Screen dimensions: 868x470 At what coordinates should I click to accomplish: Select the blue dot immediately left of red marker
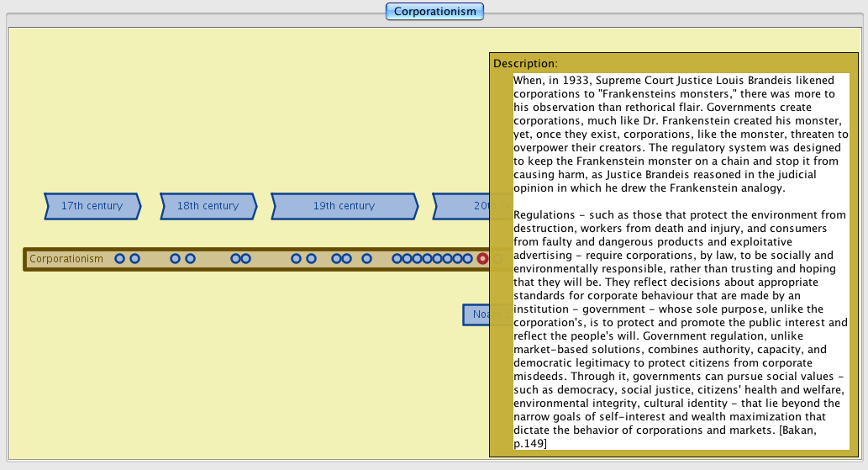468,259
